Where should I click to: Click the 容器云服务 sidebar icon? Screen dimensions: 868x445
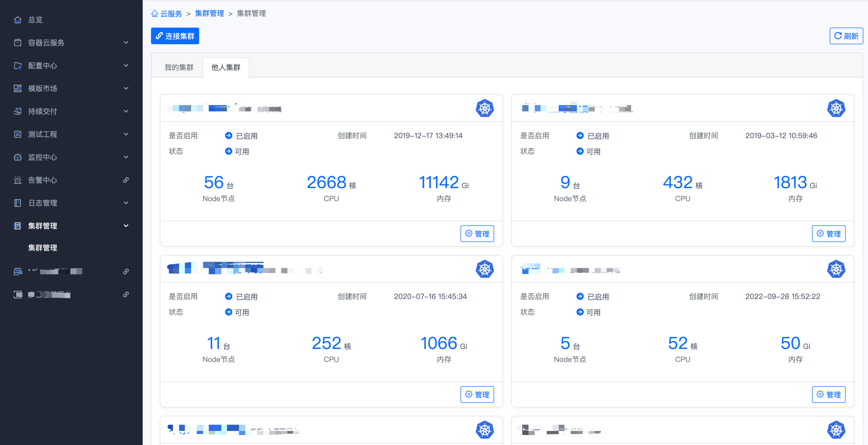pos(17,43)
